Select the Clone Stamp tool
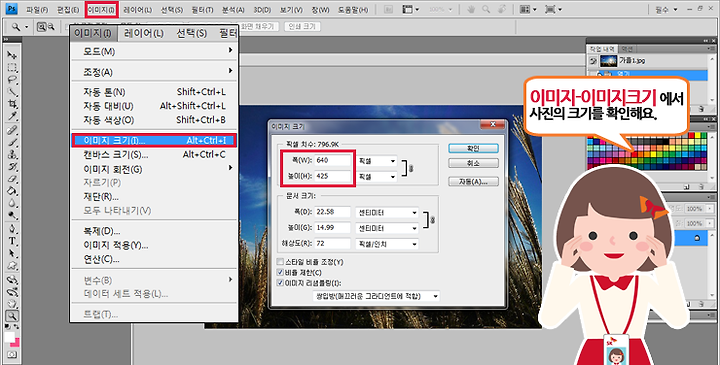The width and height of the screenshot is (720, 365). pos(12,155)
